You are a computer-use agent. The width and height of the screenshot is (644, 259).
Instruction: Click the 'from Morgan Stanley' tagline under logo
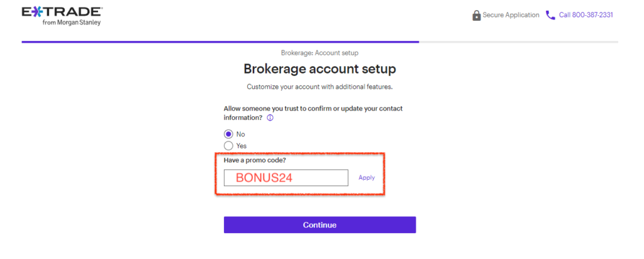[71, 23]
